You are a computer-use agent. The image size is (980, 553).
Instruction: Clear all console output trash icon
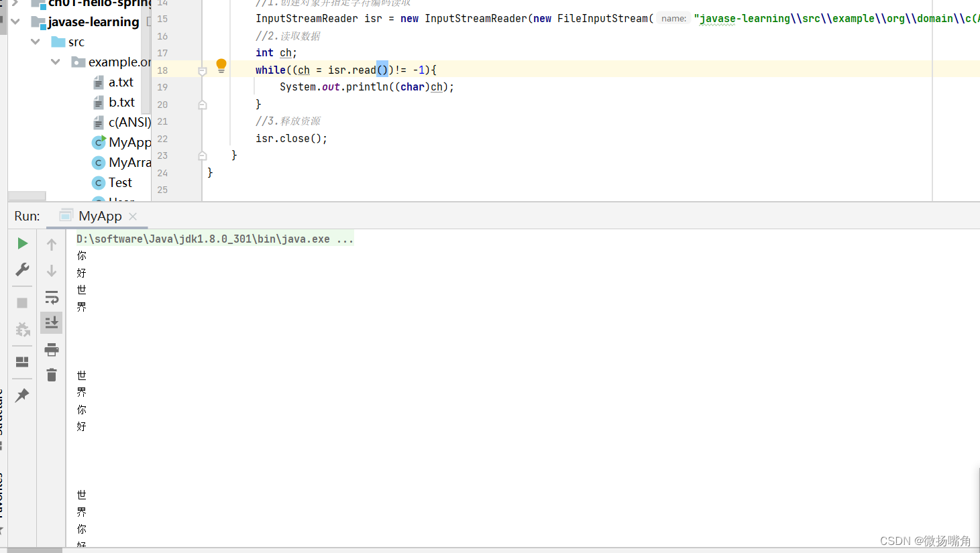pyautogui.click(x=52, y=375)
